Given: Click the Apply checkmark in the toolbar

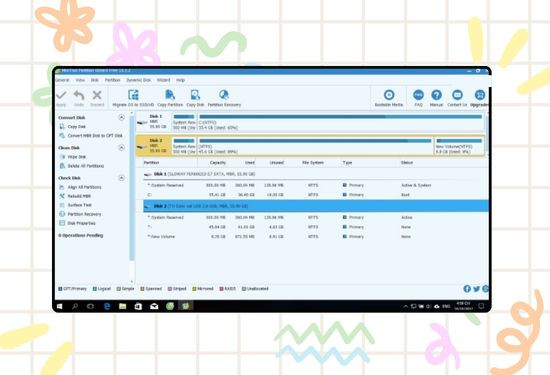Looking at the screenshot, I should coord(61,98).
